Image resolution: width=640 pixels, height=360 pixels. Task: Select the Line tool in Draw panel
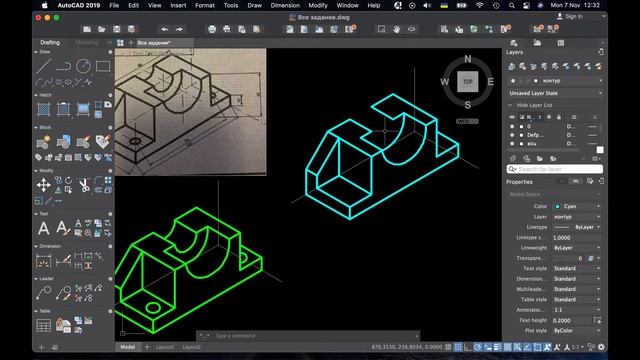coord(43,66)
